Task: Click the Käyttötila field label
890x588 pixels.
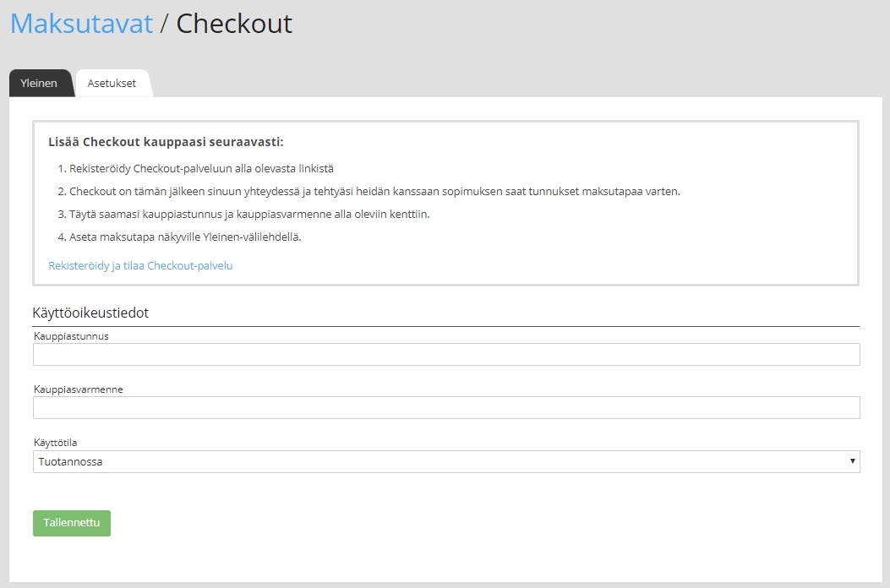Action: coord(55,443)
